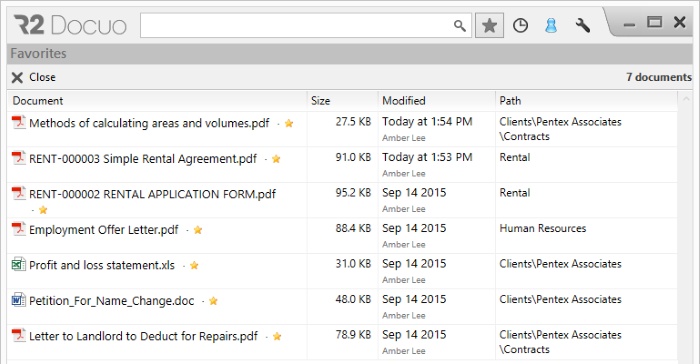The height and width of the screenshot is (364, 700).
Task: Focus the search input field
Action: [296, 25]
